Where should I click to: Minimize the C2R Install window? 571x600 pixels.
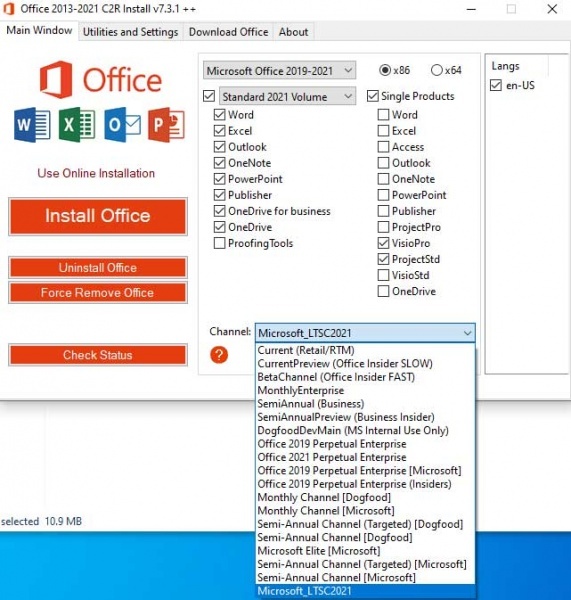click(471, 9)
